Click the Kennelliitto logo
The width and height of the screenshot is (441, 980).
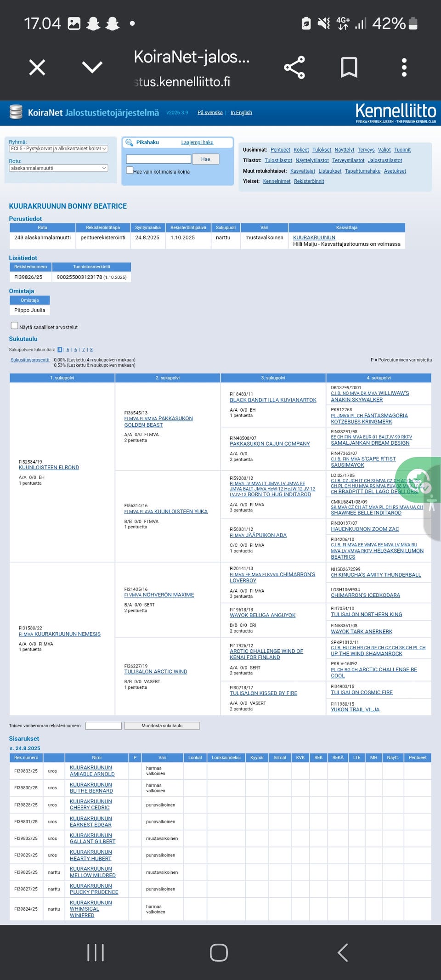tap(396, 112)
